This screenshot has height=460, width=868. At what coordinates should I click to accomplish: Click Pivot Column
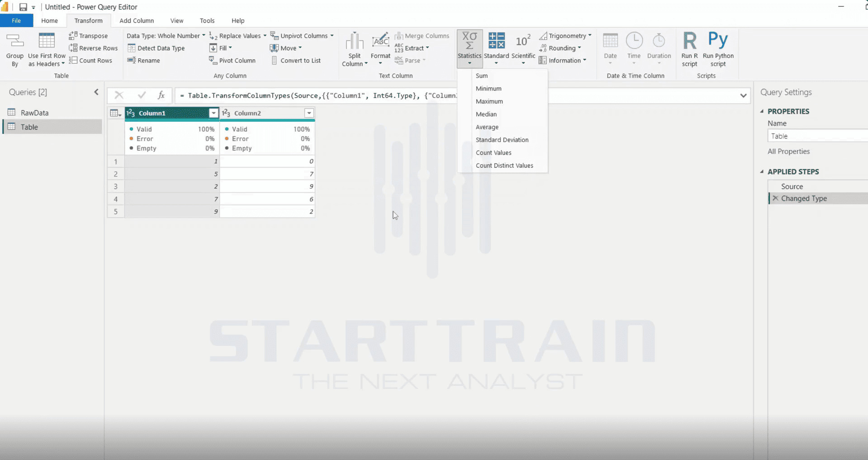coord(232,60)
